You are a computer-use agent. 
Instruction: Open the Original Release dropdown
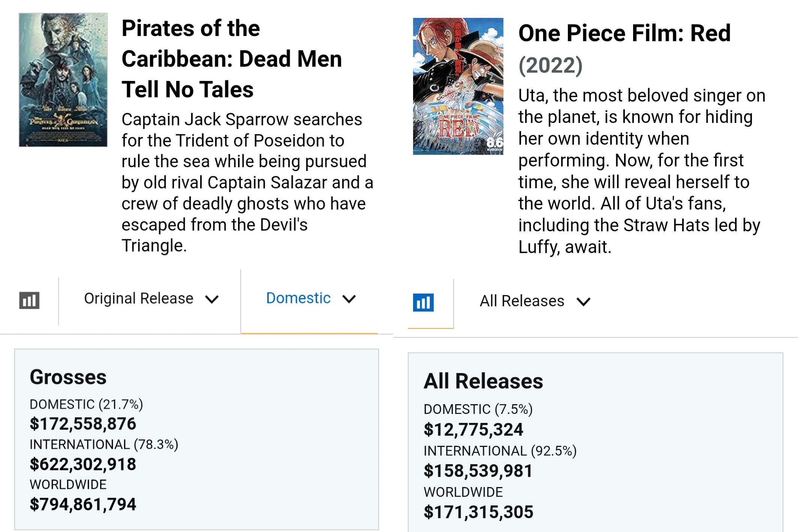151,299
